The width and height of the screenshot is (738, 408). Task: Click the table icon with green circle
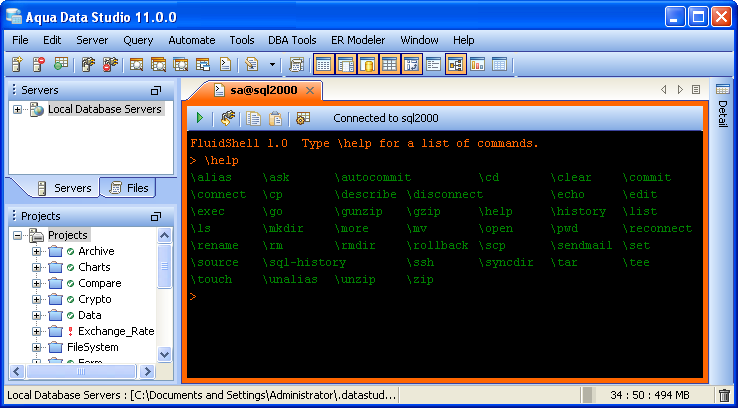coord(61,64)
